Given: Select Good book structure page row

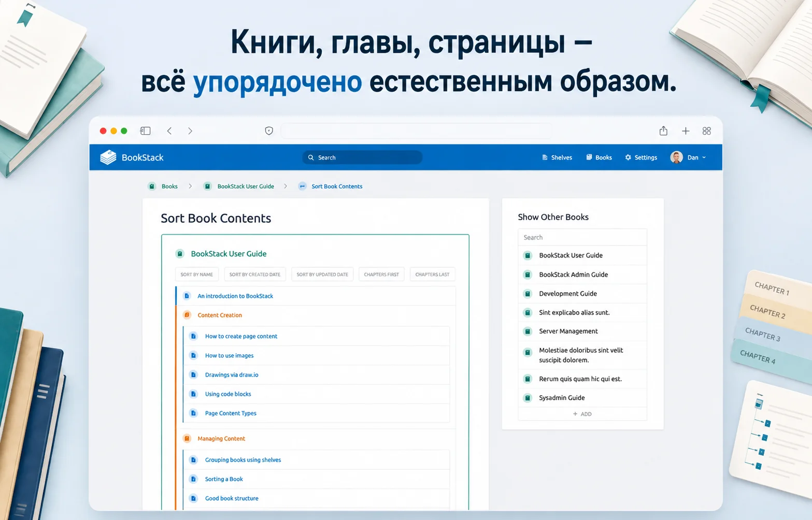Looking at the screenshot, I should [x=317, y=498].
